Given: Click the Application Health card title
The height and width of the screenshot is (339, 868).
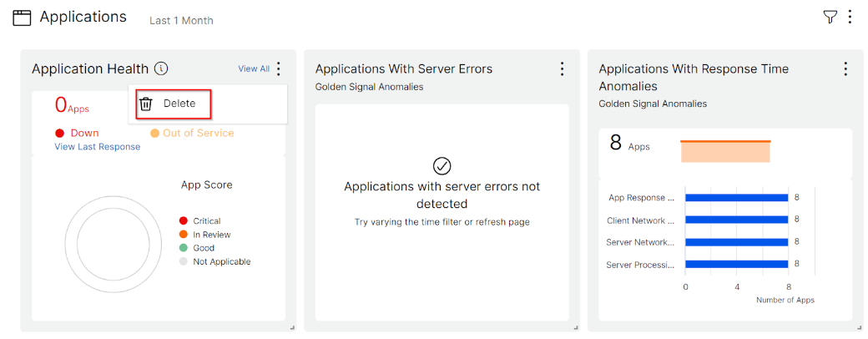Looking at the screenshot, I should [90, 68].
